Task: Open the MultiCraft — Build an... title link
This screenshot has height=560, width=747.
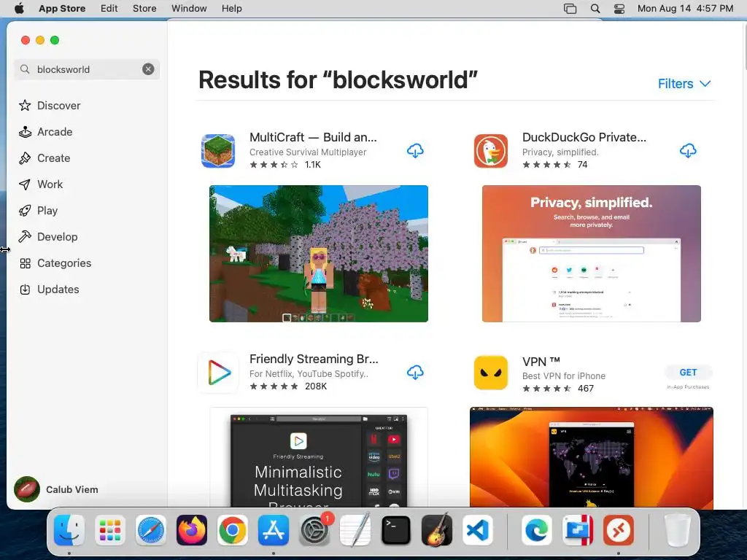Action: 313,137
